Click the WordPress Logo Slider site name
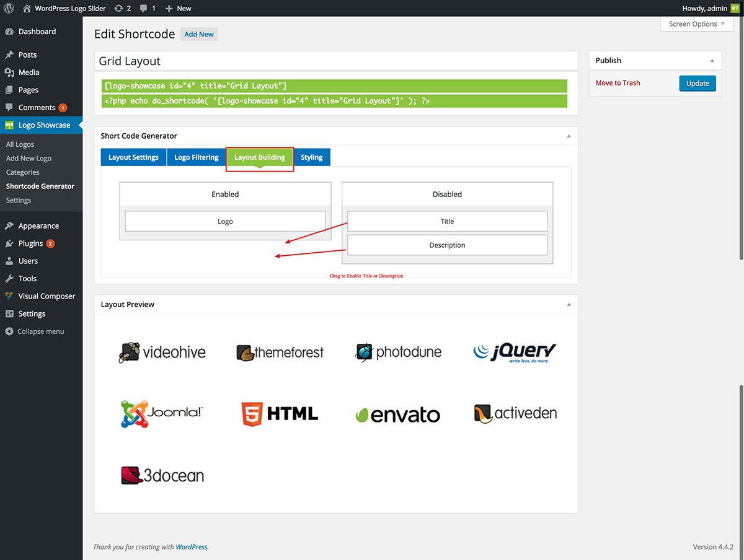This screenshot has height=560, width=744. [x=69, y=9]
